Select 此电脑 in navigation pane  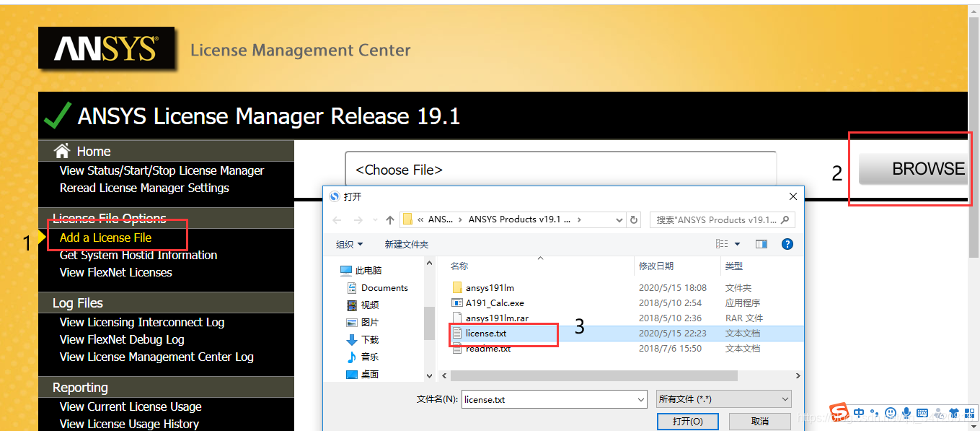pos(363,271)
